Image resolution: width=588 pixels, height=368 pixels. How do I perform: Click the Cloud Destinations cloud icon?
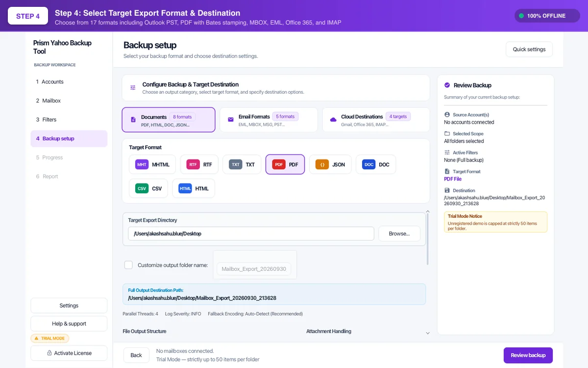pyautogui.click(x=333, y=120)
